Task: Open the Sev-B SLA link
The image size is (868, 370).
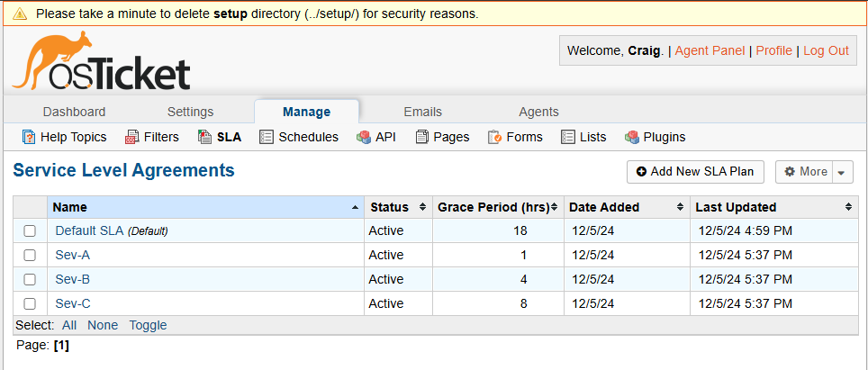Action: coord(73,280)
